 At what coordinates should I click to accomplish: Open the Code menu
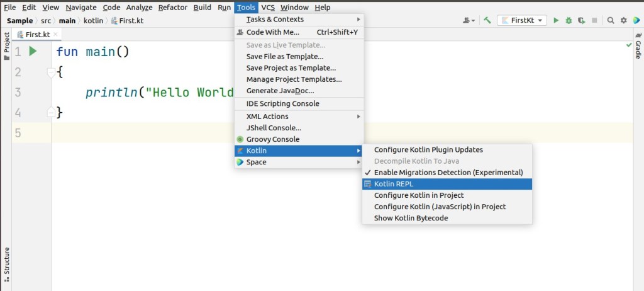coord(112,8)
